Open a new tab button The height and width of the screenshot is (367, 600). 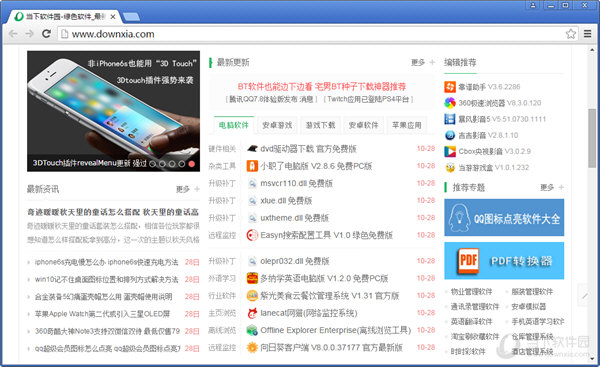(132, 17)
